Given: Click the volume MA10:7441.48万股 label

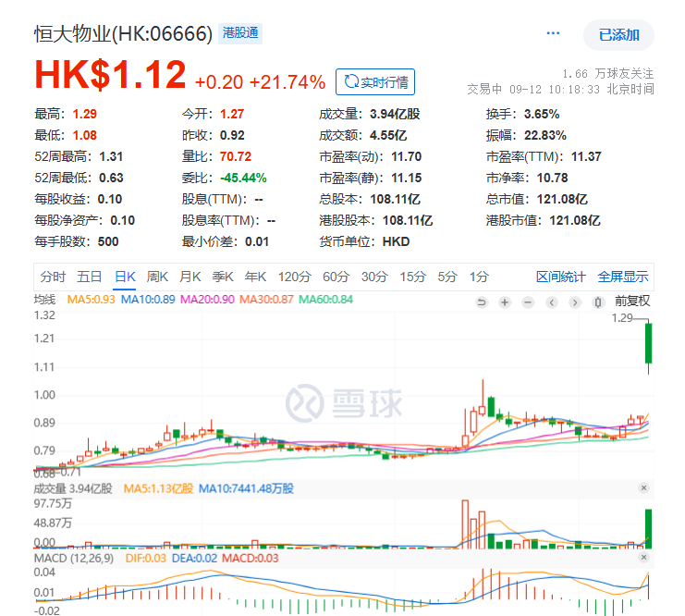Looking at the screenshot, I should pyautogui.click(x=246, y=488).
